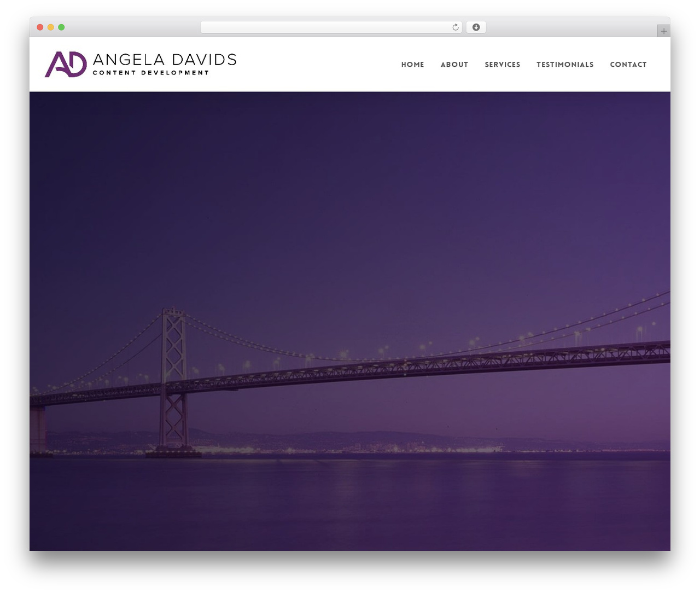Viewport: 700px width, 593px height.
Task: Open the Contact page link
Action: click(628, 65)
